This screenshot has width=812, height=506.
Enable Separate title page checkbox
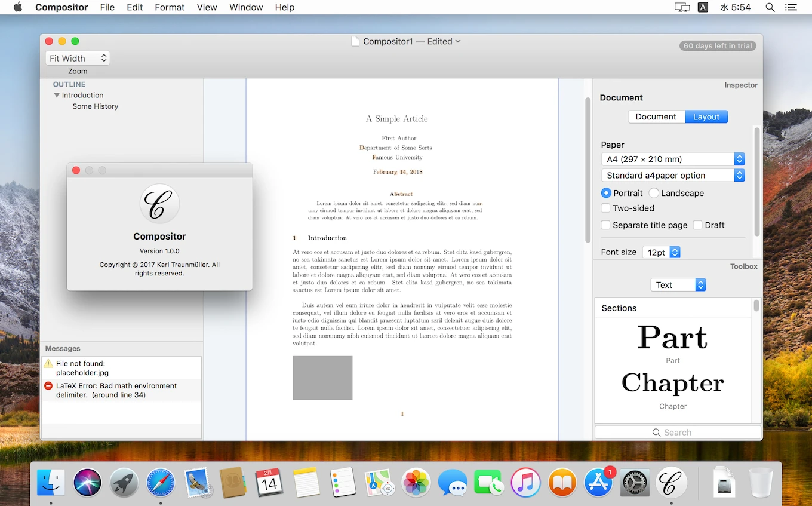(605, 225)
